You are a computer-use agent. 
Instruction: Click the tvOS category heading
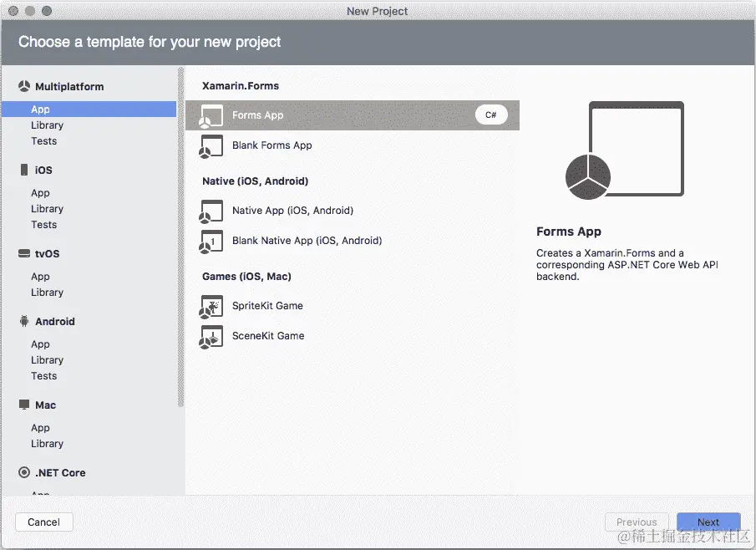coord(48,254)
